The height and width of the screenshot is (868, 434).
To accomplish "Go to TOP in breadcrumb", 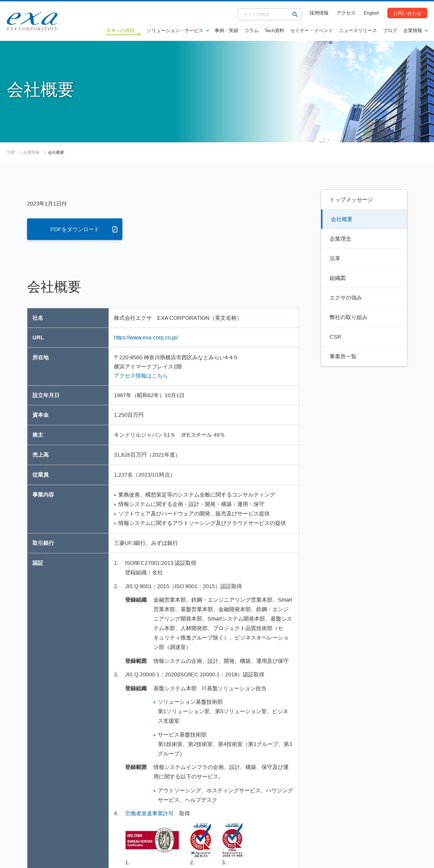I will pos(11,152).
